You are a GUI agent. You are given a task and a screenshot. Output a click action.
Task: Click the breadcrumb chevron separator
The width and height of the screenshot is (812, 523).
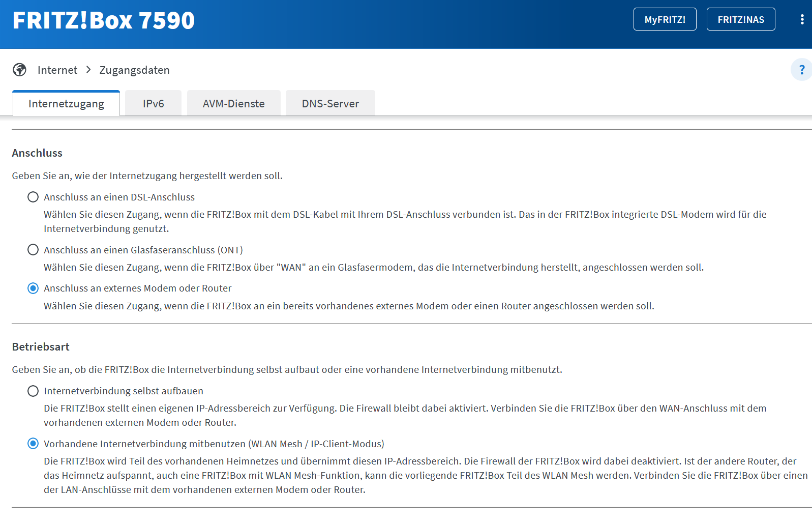click(88, 70)
